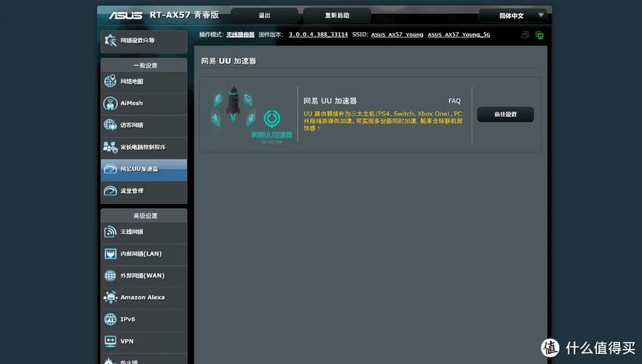Open 无线网络 settings

pos(143,232)
